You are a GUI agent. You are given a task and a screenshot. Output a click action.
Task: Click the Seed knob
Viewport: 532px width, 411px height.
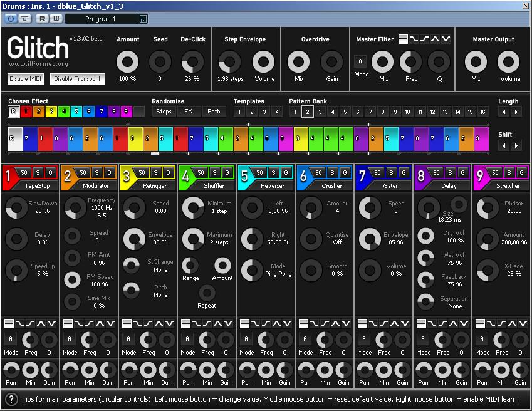click(160, 62)
